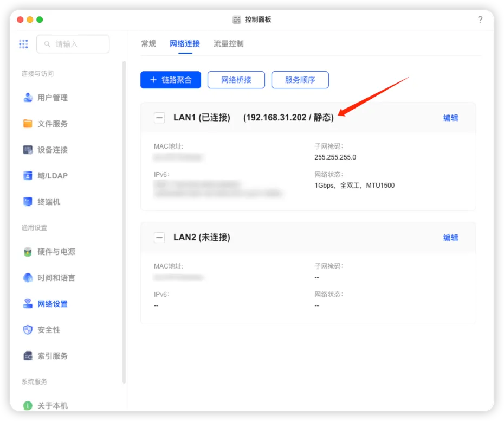The image size is (504, 421).
Task: Open 终端机 settings
Action: [49, 202]
